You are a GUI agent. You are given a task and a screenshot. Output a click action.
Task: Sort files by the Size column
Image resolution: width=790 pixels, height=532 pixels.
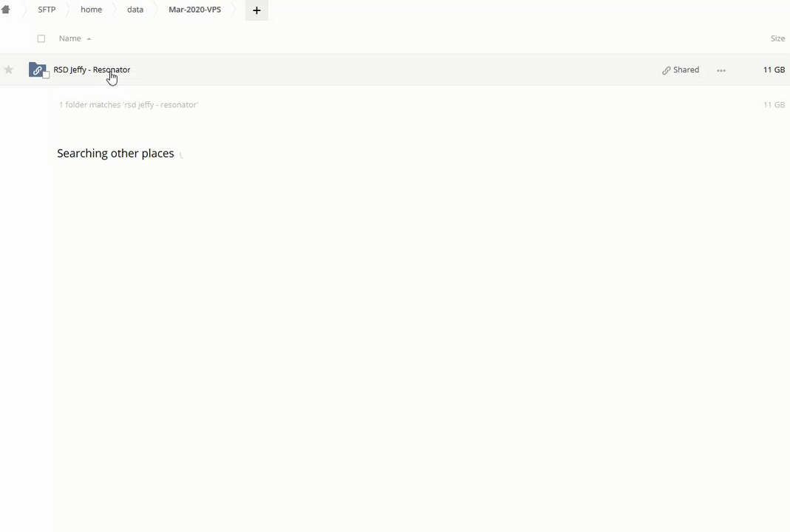(777, 38)
